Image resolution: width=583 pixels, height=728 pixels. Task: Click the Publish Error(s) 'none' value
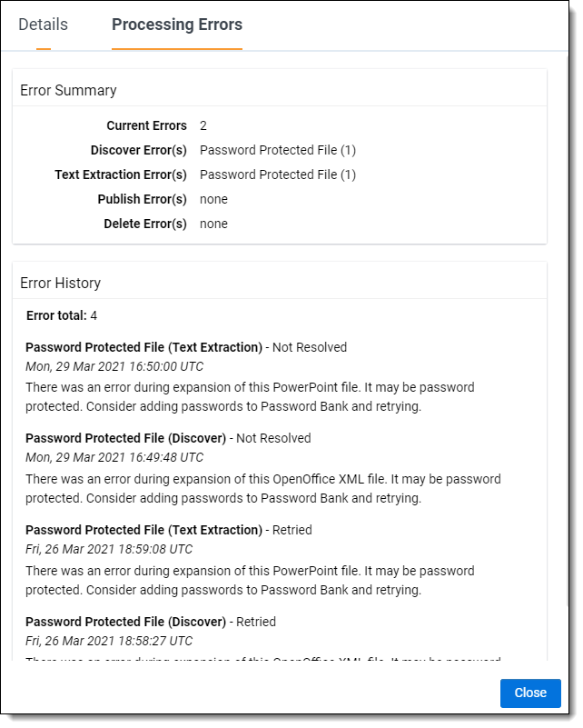pyautogui.click(x=213, y=199)
